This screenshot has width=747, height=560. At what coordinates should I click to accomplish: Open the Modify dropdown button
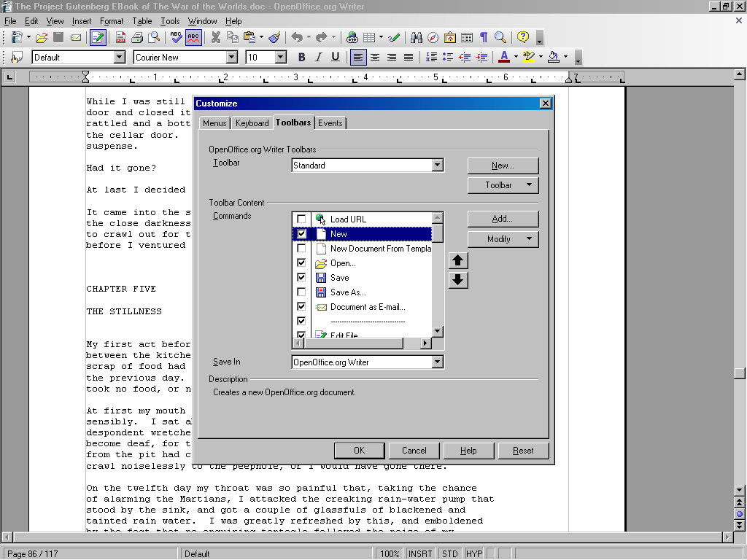(503, 239)
